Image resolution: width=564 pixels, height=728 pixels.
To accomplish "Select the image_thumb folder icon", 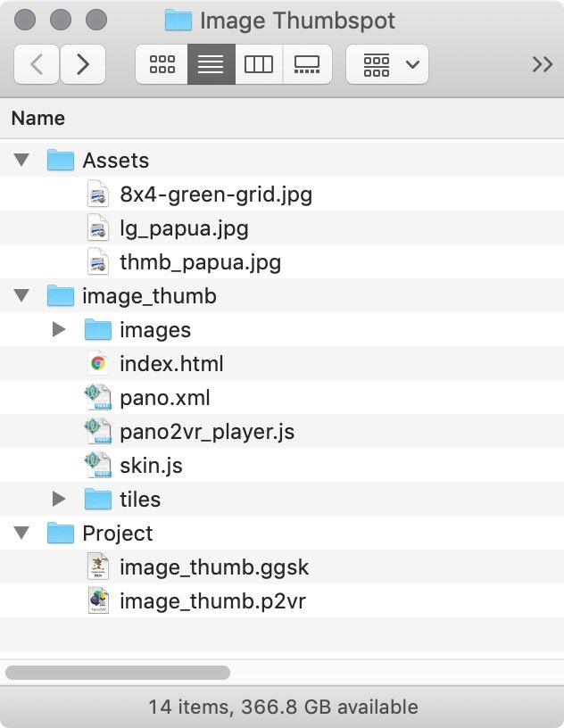I will [x=61, y=295].
